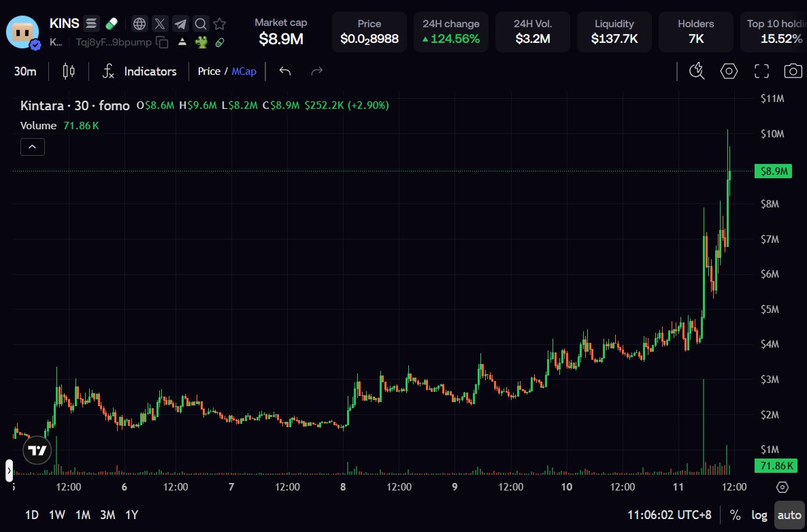Click the KINS ticker name
Image resolution: width=807 pixels, height=532 pixels.
point(65,24)
